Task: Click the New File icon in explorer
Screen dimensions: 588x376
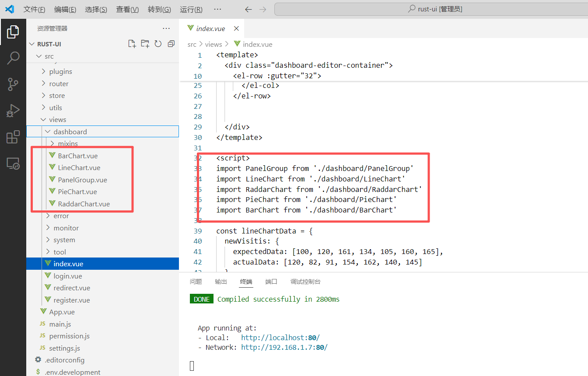Action: [132, 44]
